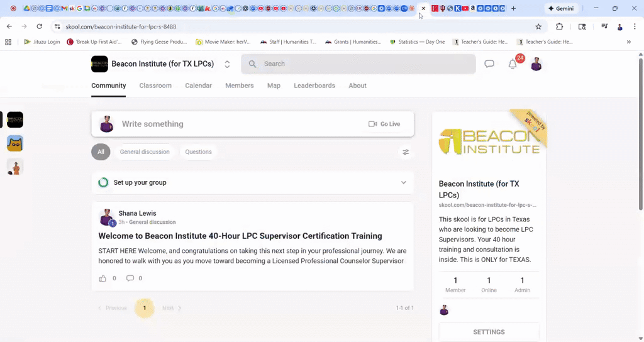This screenshot has width=644, height=342.
Task: View the 1 Member count
Action: tap(455, 285)
